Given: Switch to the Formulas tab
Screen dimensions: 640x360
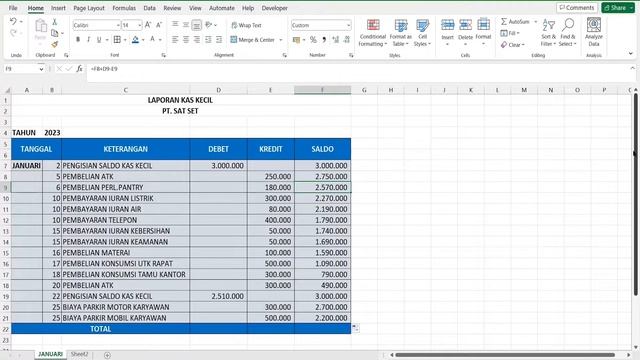Looking at the screenshot, I should 124,8.
